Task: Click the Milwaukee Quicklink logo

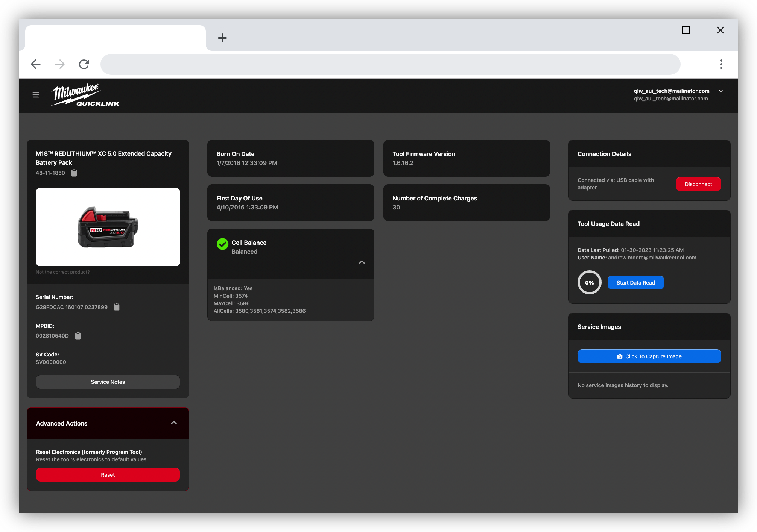Action: pyautogui.click(x=85, y=95)
